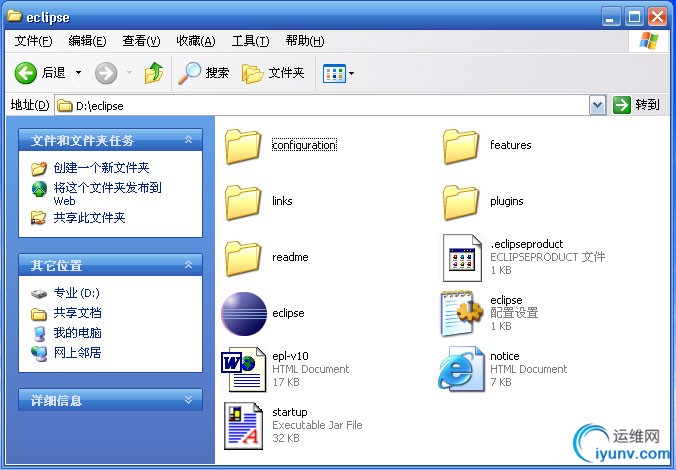Open the 工具(T) menu
Screen dimensions: 676x470
click(250, 41)
